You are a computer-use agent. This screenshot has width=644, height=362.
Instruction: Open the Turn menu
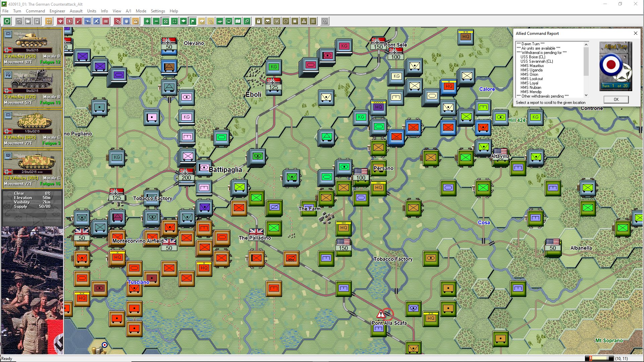(x=17, y=11)
